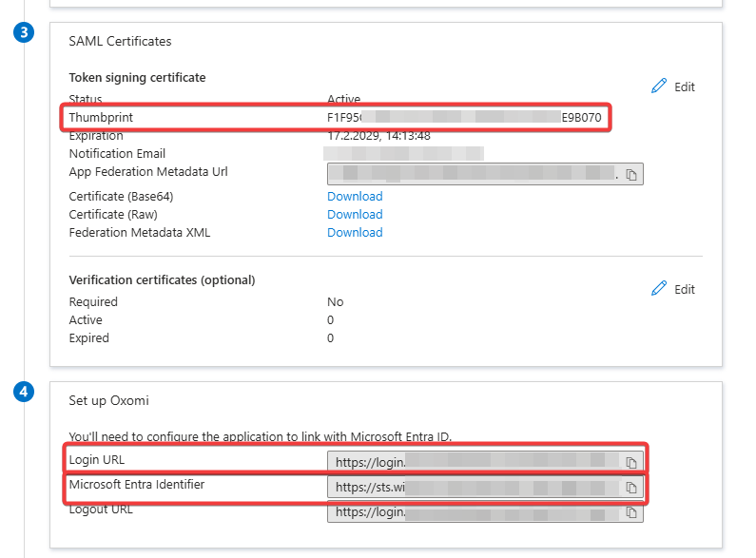Download the Federation Metadata XML
The height and width of the screenshot is (558, 756).
click(355, 233)
